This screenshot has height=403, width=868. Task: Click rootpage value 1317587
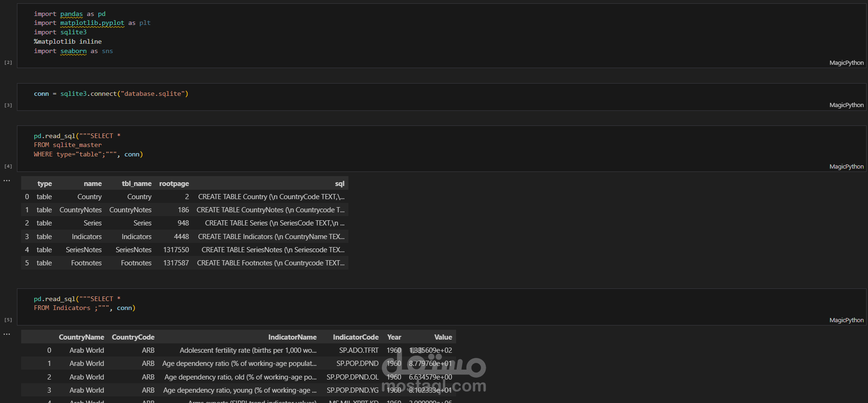pyautogui.click(x=176, y=263)
